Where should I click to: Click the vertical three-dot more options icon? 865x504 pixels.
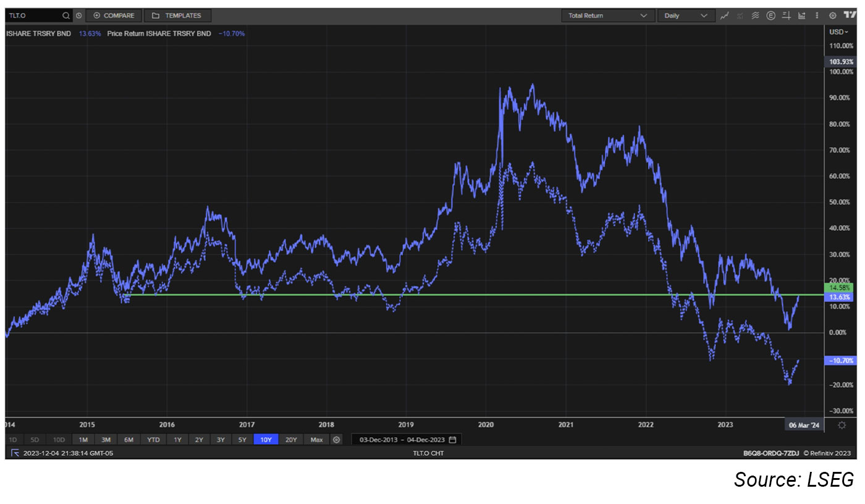point(817,15)
